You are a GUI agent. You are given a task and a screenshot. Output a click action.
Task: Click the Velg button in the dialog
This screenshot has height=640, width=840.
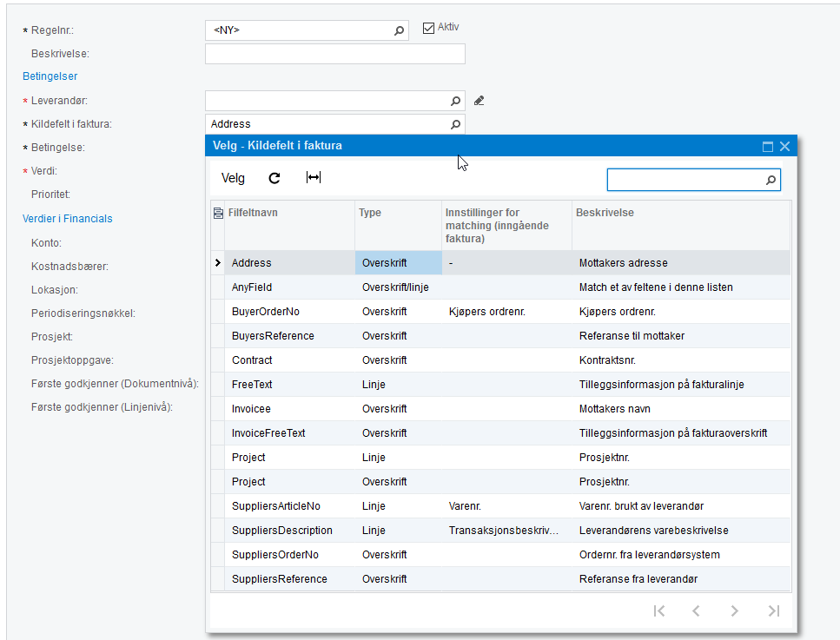tap(233, 178)
